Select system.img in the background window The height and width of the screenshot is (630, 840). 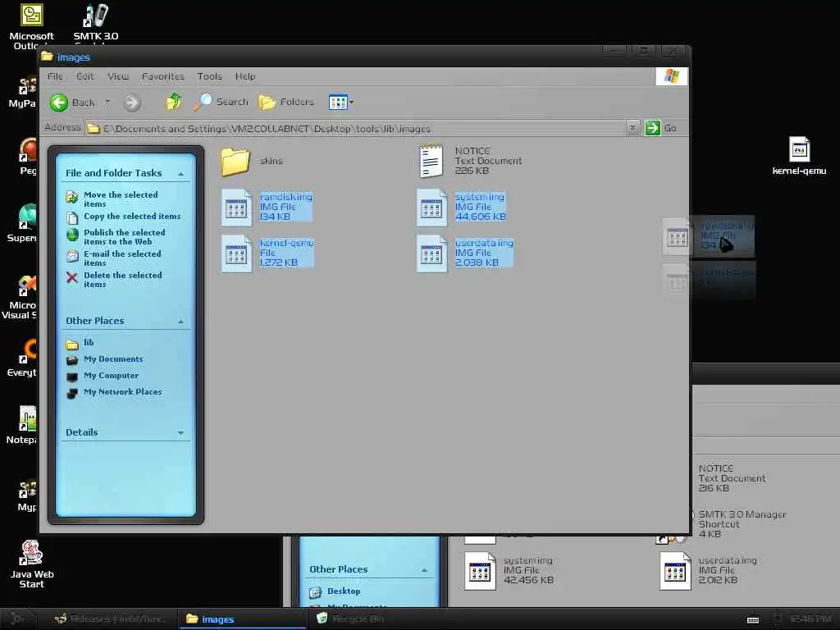pos(479,571)
